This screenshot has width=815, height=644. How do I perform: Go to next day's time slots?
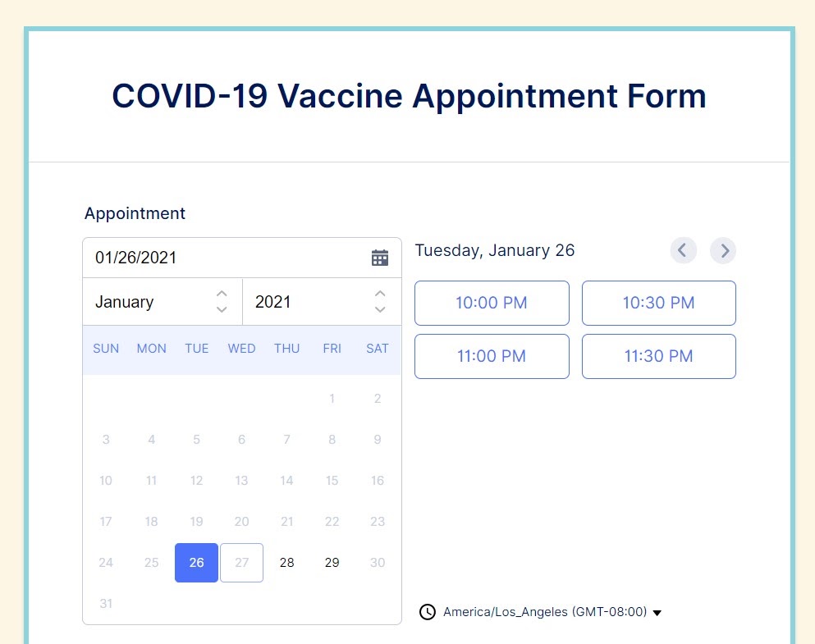coord(723,250)
